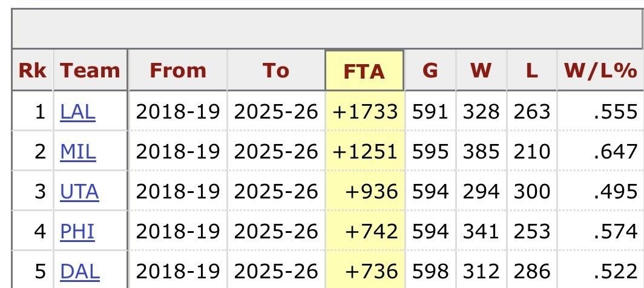
Task: Sort by W/L% column header
Action: pos(600,71)
